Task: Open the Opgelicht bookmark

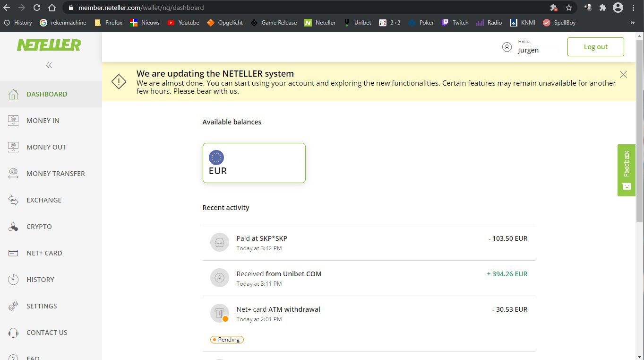Action: [225, 23]
